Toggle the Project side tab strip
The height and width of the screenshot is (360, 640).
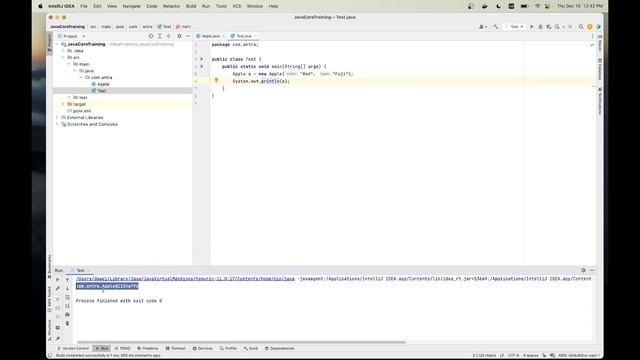(49, 42)
